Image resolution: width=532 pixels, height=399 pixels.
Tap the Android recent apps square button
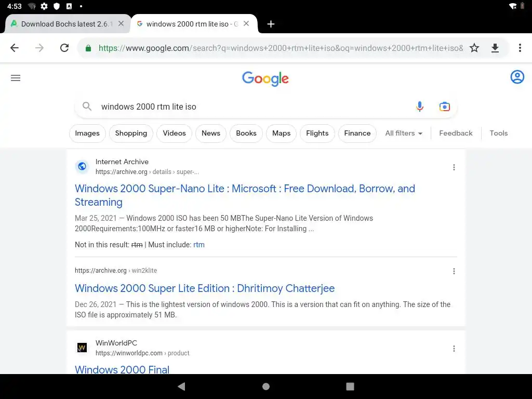pyautogui.click(x=350, y=387)
